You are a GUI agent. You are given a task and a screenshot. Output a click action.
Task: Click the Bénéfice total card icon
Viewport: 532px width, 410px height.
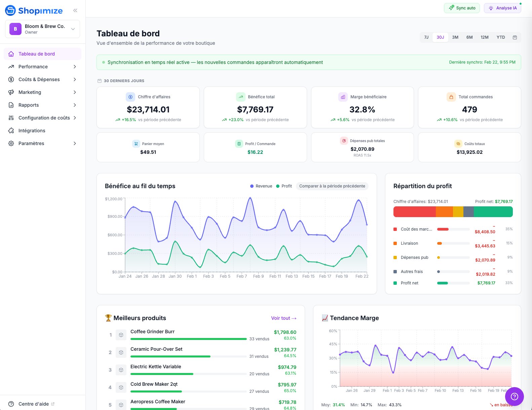pos(241,97)
